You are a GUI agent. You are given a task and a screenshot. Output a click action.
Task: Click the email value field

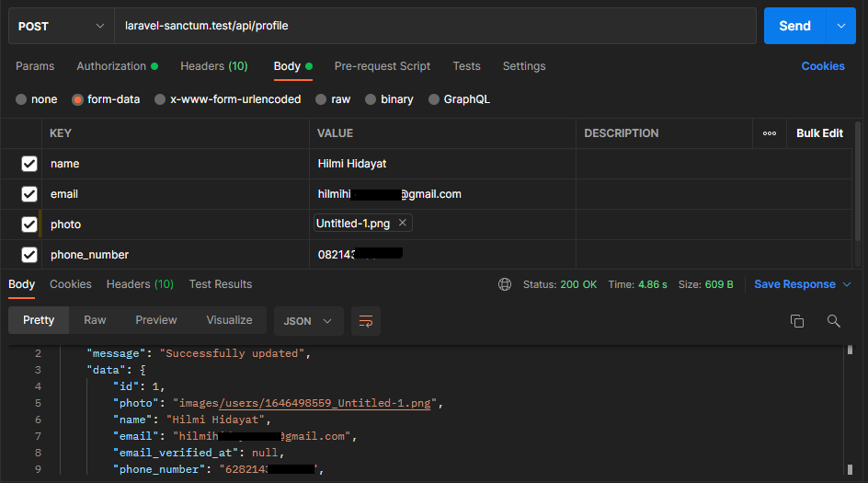click(442, 194)
